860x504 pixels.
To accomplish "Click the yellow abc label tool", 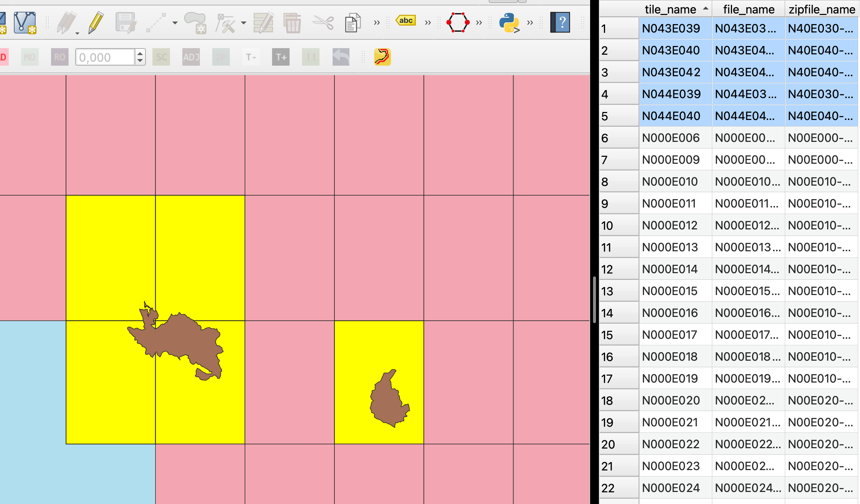I will coord(406,21).
